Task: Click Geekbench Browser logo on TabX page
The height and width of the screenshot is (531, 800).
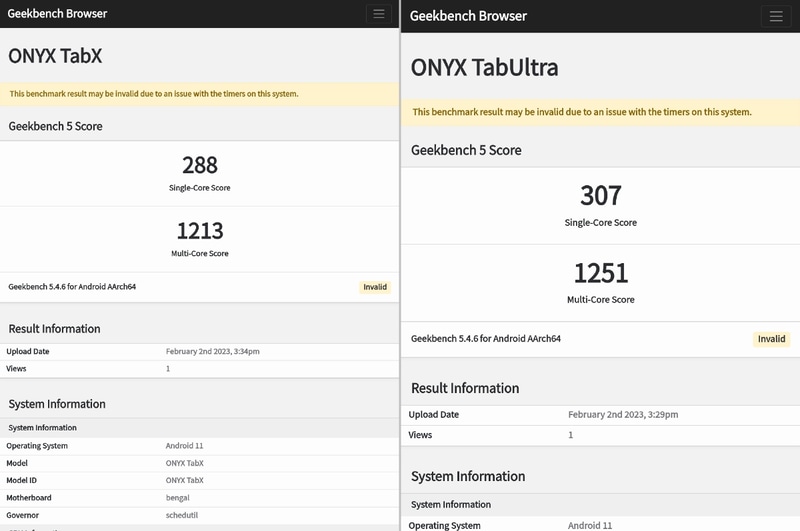Action: 57,14
